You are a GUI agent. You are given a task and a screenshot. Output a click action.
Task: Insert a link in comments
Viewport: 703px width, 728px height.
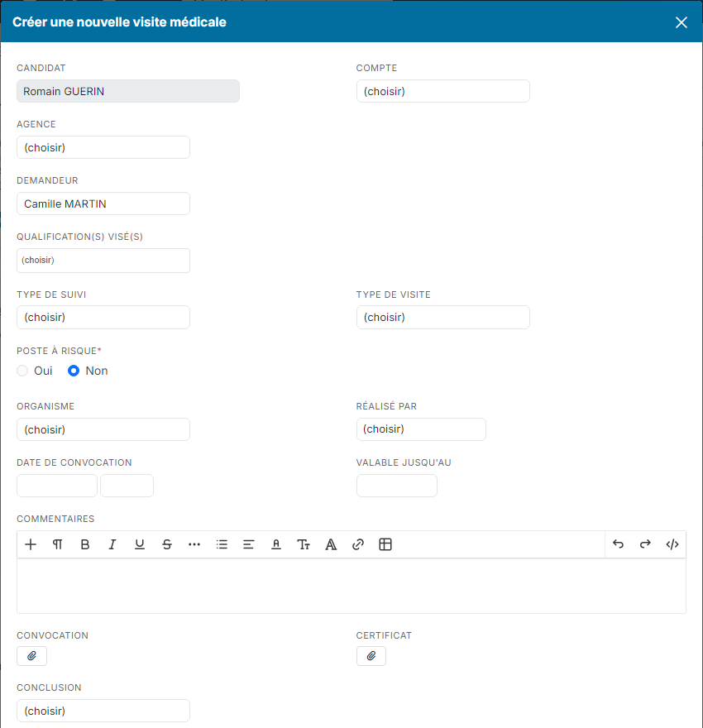(x=358, y=544)
